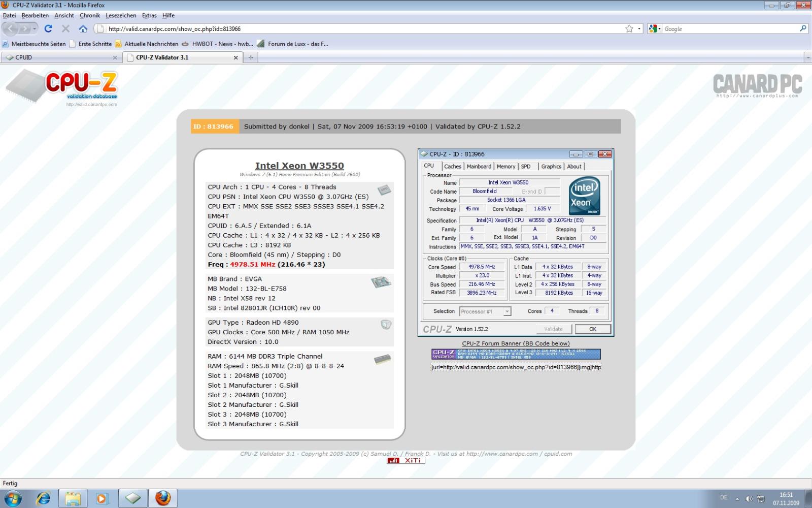Open Windows Media Player from taskbar
The width and height of the screenshot is (812, 508).
click(x=102, y=498)
